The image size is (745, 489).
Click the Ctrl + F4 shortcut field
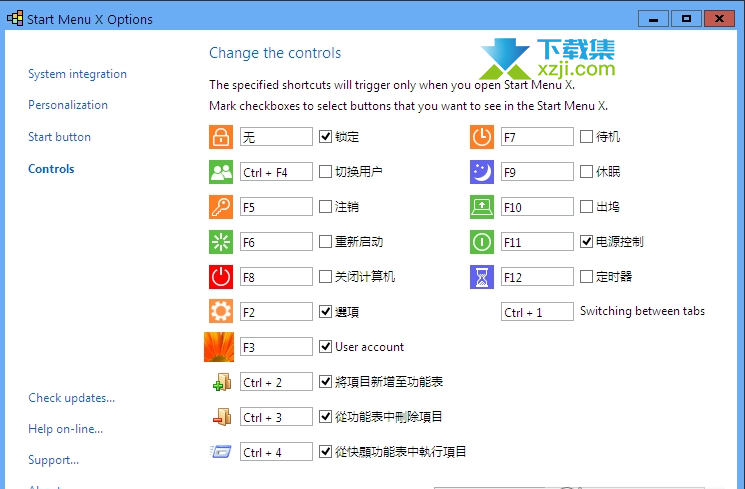coord(277,172)
